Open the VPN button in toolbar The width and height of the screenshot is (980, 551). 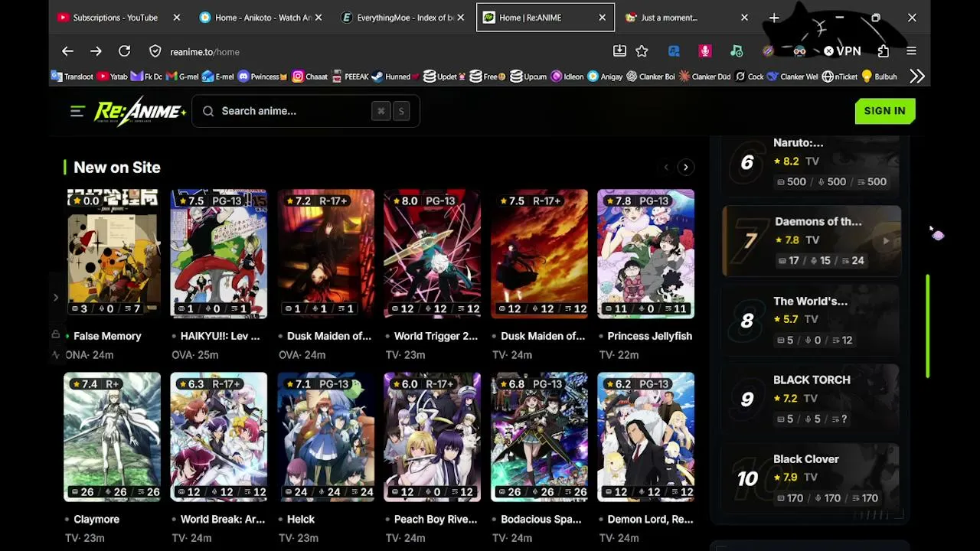(842, 51)
